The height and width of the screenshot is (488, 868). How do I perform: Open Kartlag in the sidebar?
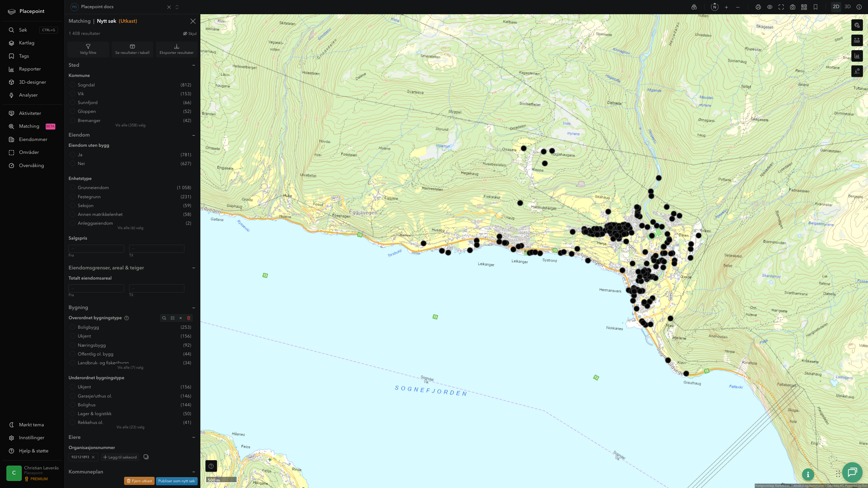pos(27,43)
